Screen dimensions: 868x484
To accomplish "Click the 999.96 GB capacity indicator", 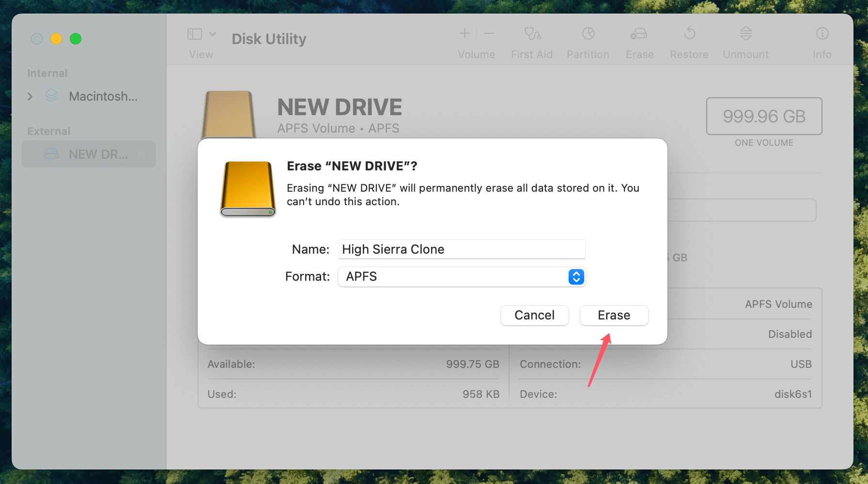I will pos(764,116).
